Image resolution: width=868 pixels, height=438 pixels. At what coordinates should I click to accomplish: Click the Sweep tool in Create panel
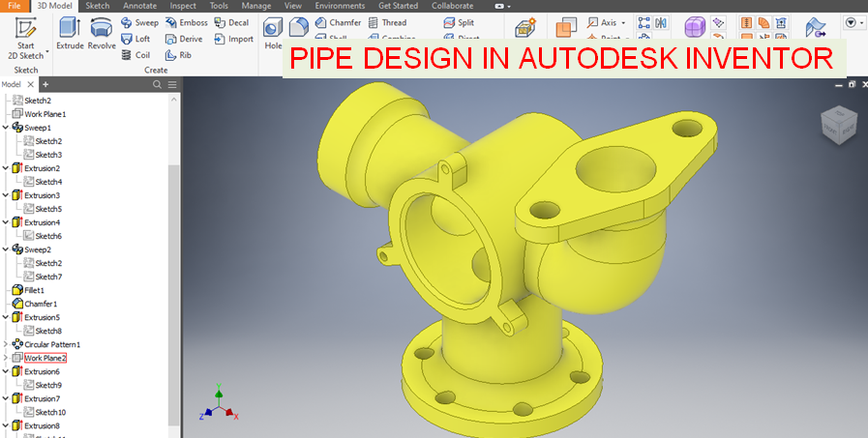coord(139,22)
